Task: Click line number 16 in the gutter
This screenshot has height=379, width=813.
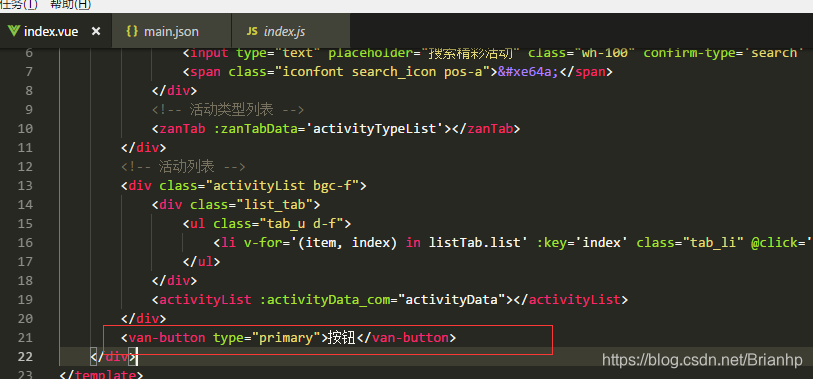Action: [25, 243]
